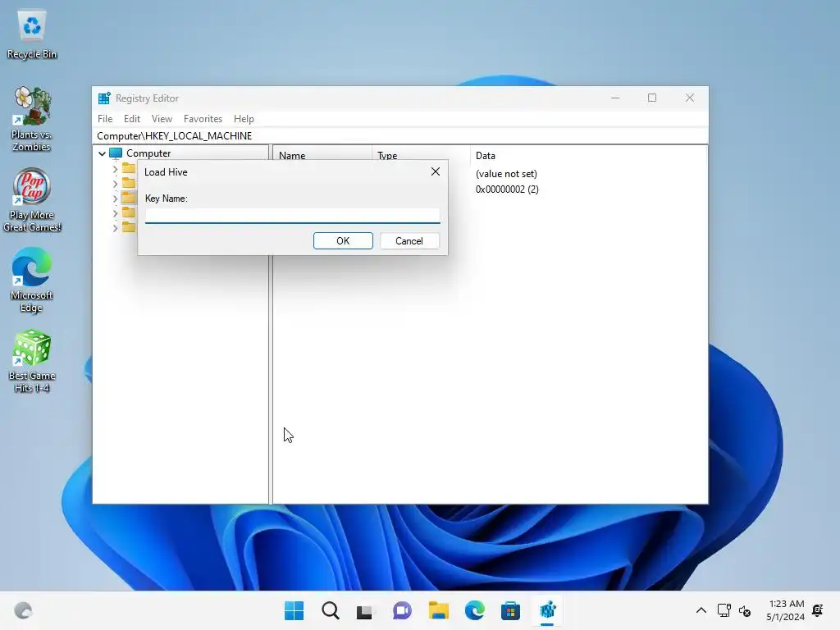Open the Help menu

click(244, 119)
